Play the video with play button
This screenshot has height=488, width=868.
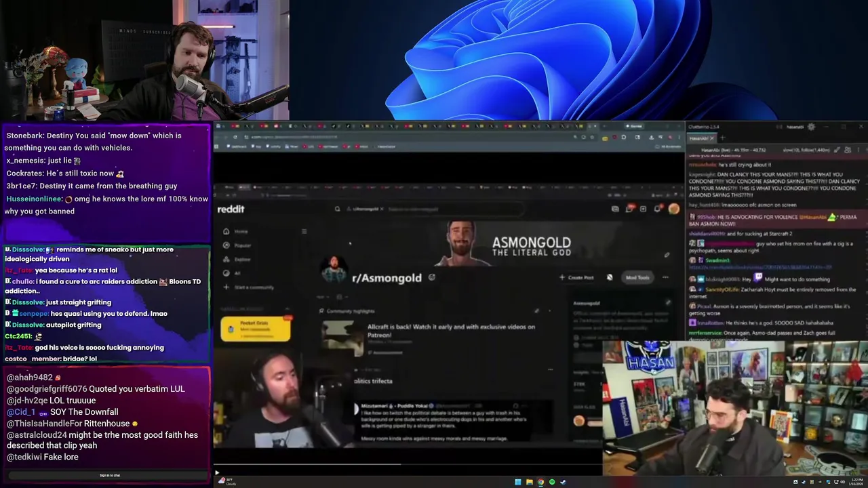217,473
